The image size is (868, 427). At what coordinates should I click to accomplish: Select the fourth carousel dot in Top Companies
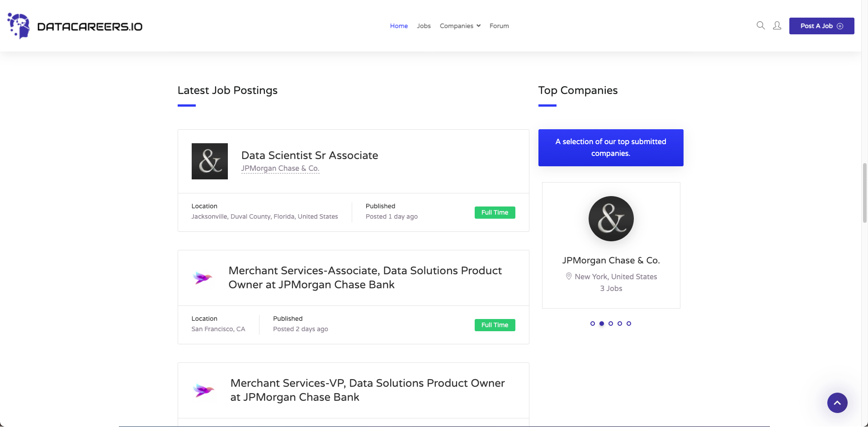coord(620,324)
